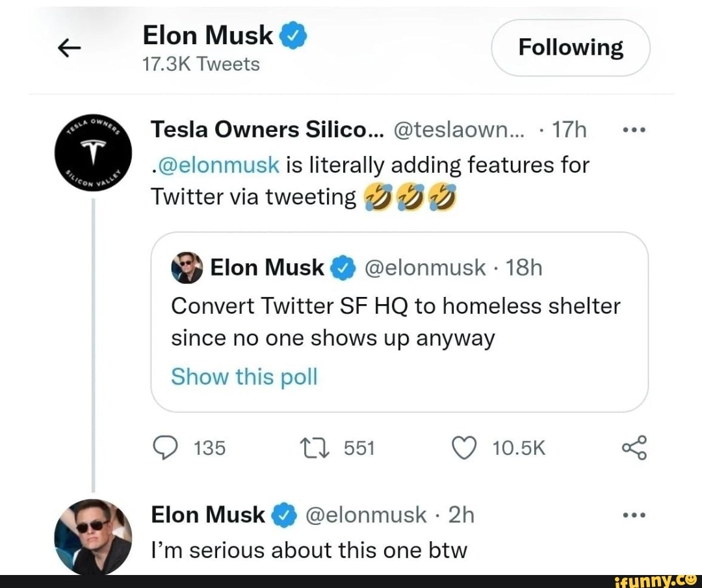702x588 pixels.
Task: Click the retweet icon showing 551
Action: [x=316, y=447]
